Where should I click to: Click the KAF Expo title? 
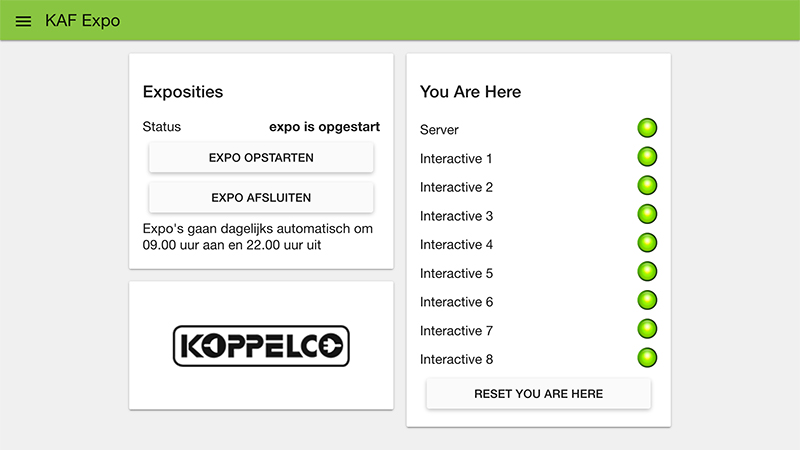click(82, 21)
